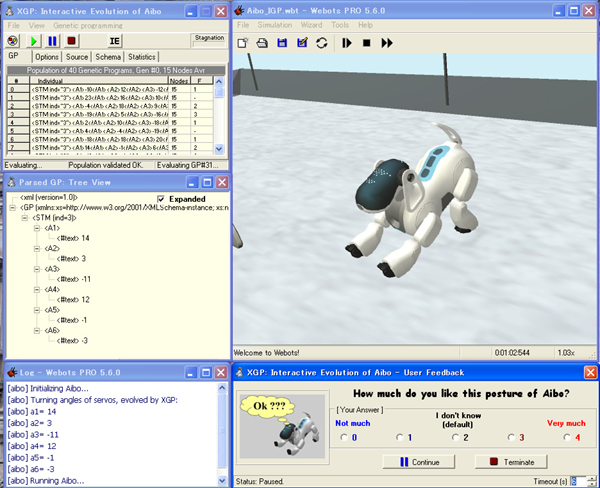Image resolution: width=600 pixels, height=488 pixels.
Task: Click the Step simulation button in Webots
Action: pos(347,43)
